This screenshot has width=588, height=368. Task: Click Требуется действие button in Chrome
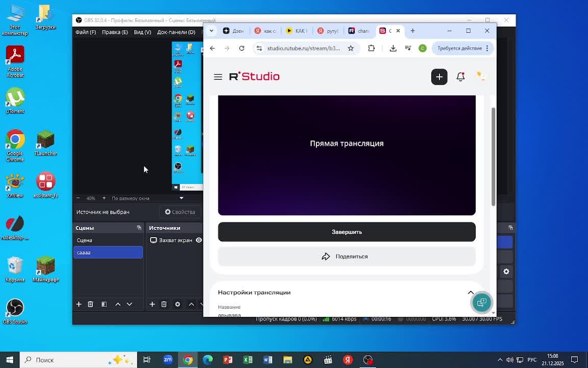459,48
